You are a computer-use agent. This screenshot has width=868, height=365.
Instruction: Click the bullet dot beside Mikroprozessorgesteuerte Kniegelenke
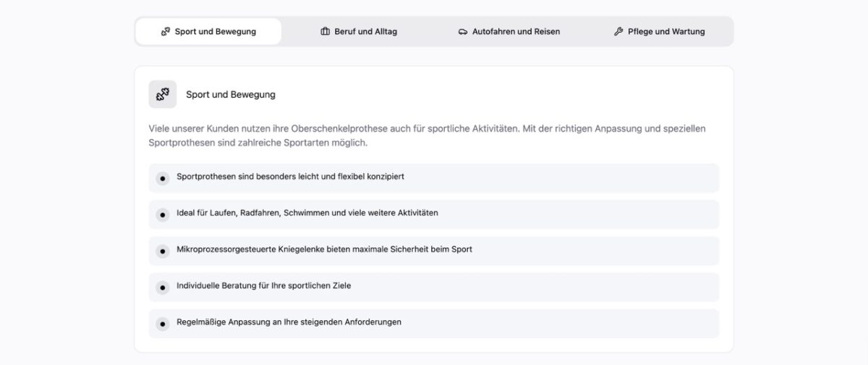pyautogui.click(x=163, y=251)
